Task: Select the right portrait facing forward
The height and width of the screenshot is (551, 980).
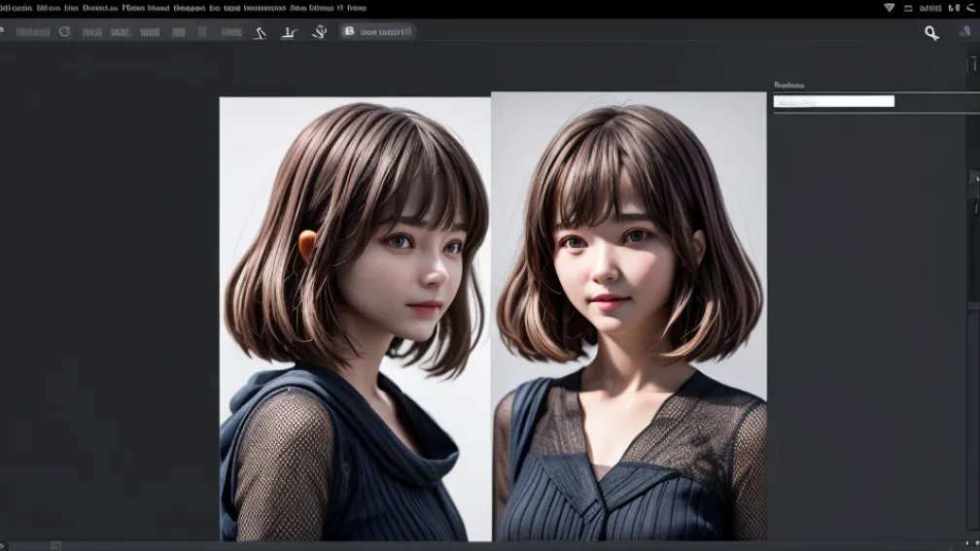Action: tap(629, 316)
